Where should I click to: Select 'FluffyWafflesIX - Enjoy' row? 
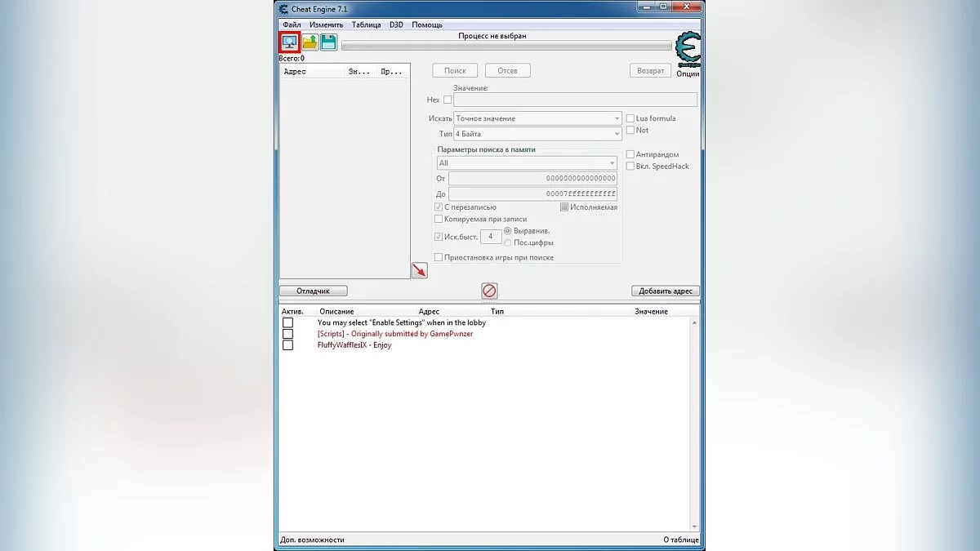354,344
